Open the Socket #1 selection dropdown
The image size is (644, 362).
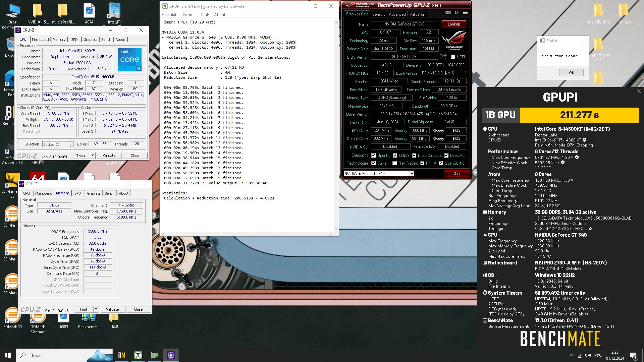pyautogui.click(x=58, y=144)
